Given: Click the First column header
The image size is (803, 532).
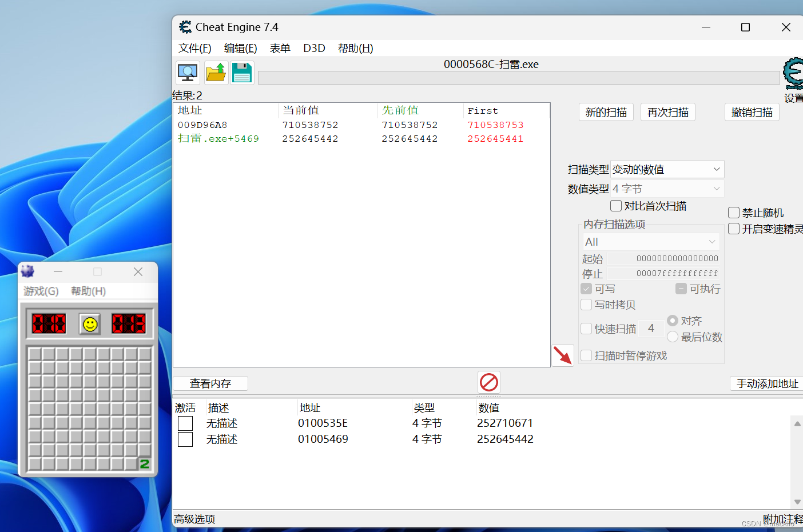Looking at the screenshot, I should pos(506,110).
